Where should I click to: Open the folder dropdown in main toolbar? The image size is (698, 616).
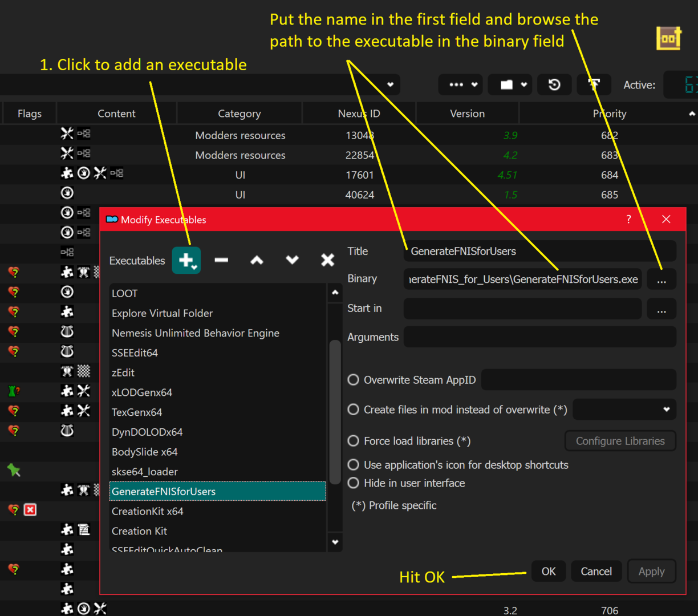tap(511, 85)
